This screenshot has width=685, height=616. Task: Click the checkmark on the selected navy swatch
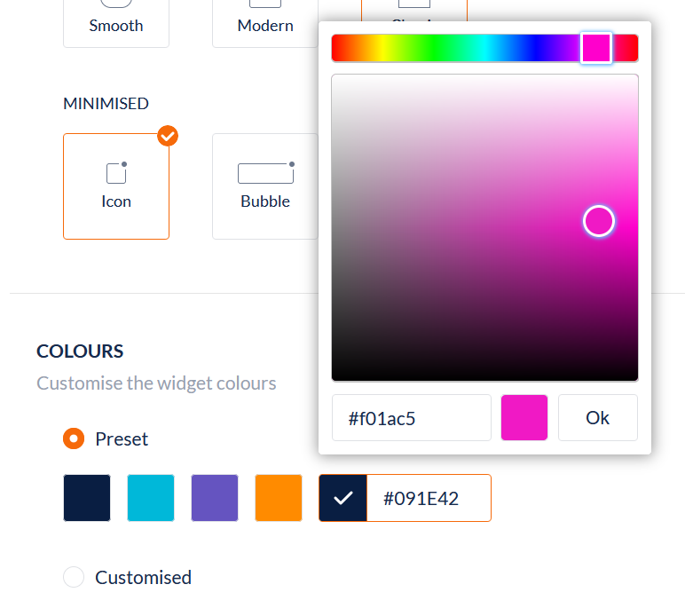pos(343,498)
